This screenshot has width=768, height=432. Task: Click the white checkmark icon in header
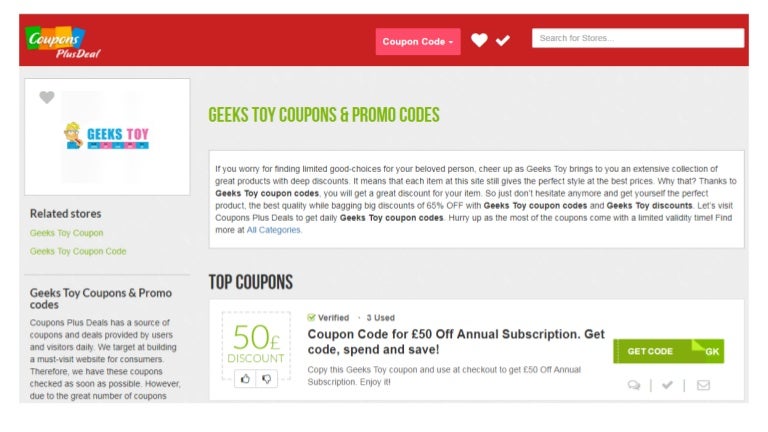click(x=503, y=40)
